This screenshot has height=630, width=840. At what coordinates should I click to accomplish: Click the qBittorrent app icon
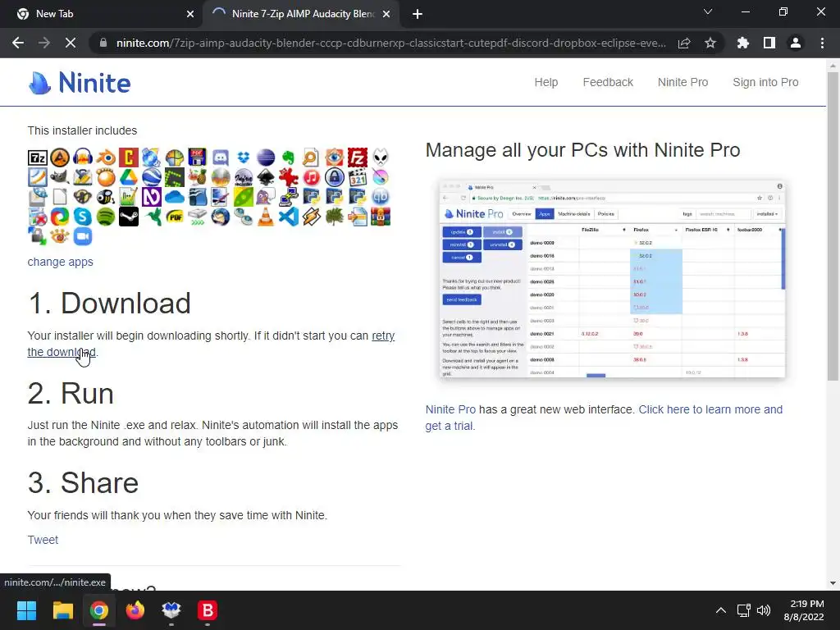pos(381,197)
